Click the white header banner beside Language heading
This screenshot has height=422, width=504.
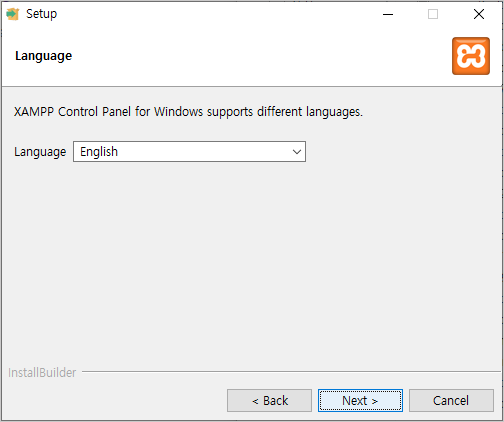pyautogui.click(x=260, y=56)
